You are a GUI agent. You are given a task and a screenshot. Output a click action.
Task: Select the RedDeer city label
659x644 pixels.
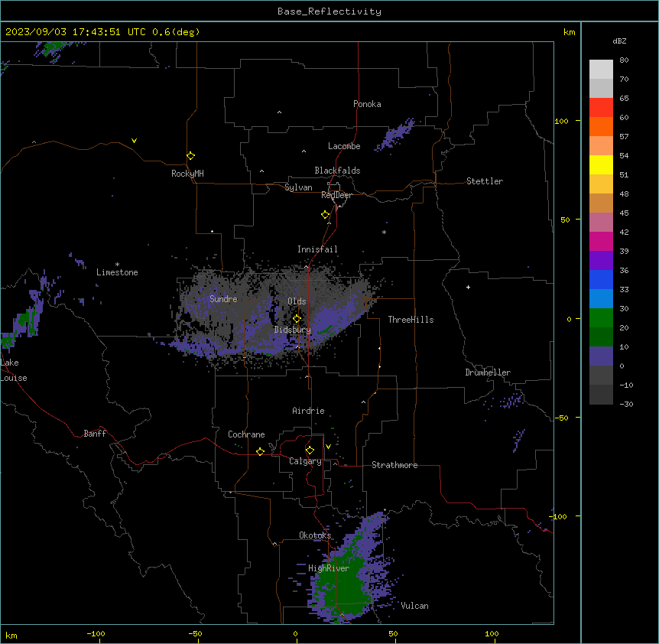[x=336, y=195]
